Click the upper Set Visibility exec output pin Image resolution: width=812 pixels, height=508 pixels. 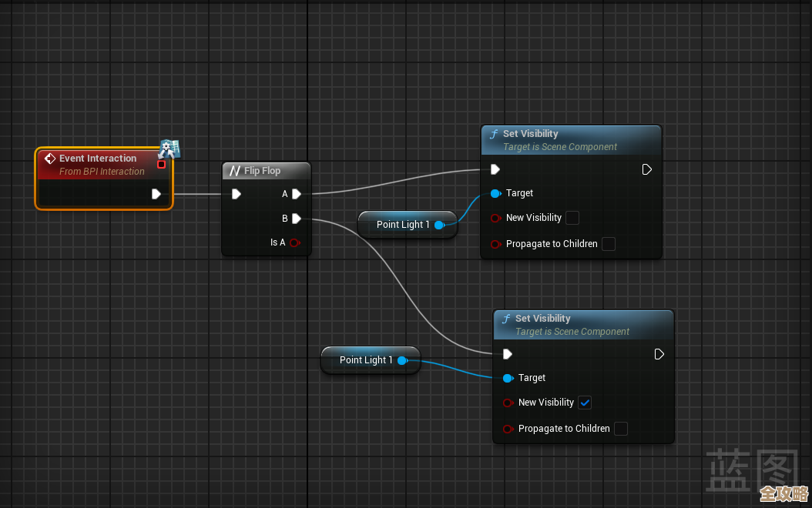pyautogui.click(x=647, y=169)
